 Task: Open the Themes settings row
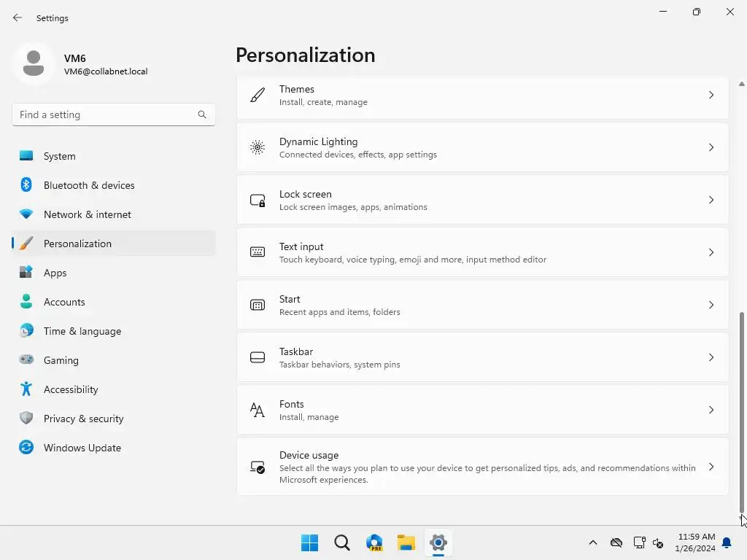tap(483, 97)
